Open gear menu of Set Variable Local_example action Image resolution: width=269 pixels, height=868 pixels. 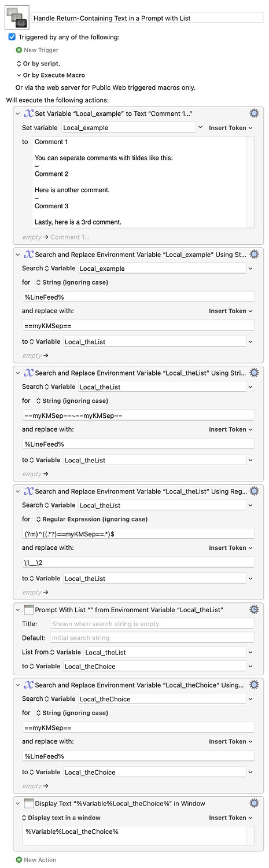[253, 113]
